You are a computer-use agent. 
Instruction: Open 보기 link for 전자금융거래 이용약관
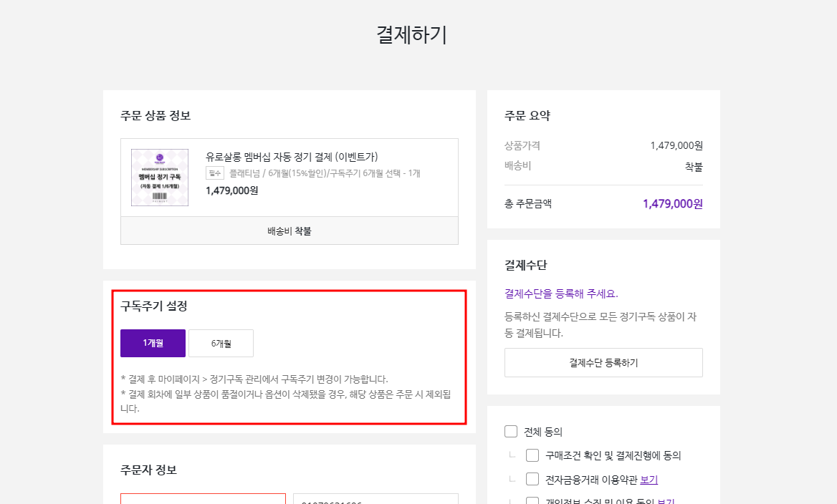[649, 480]
